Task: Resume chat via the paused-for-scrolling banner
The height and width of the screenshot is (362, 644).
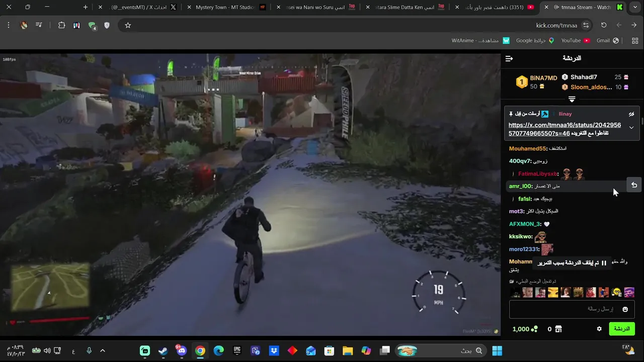Action: pos(572,263)
